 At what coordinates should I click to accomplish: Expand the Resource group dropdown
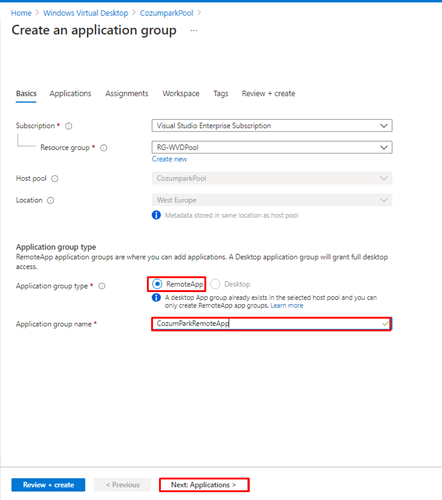[272, 147]
